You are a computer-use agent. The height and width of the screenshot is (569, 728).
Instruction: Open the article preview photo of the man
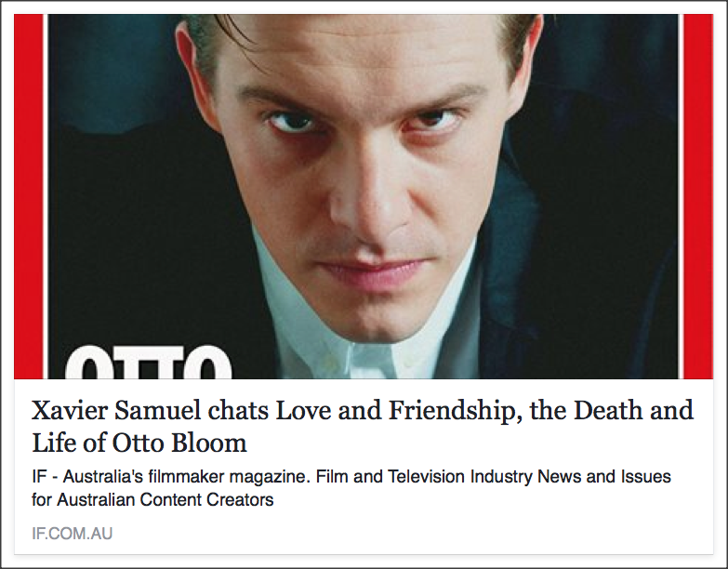[x=364, y=196]
